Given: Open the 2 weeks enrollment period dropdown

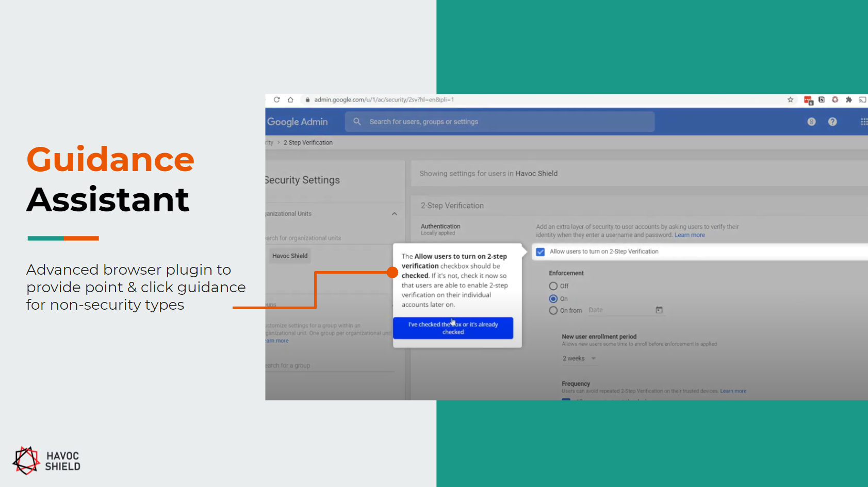Looking at the screenshot, I should tap(579, 358).
